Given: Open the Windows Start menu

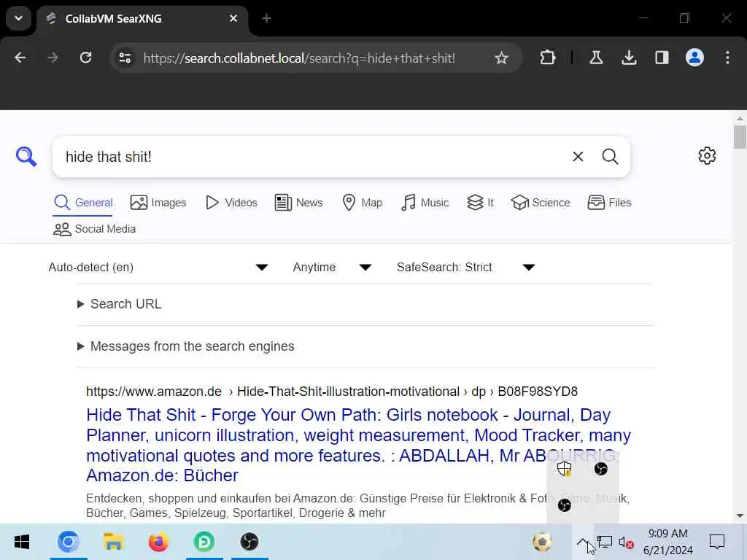Looking at the screenshot, I should (x=22, y=542).
